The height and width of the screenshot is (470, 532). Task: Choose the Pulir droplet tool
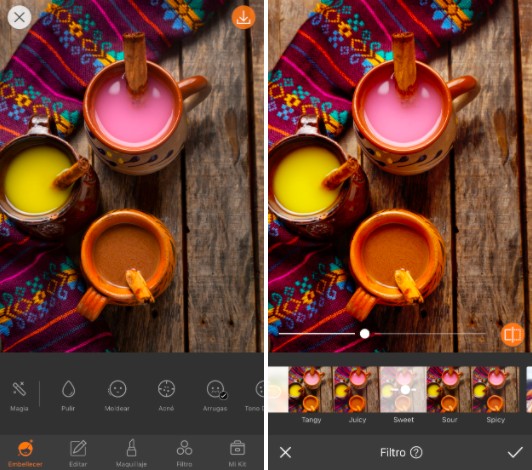[x=68, y=396]
